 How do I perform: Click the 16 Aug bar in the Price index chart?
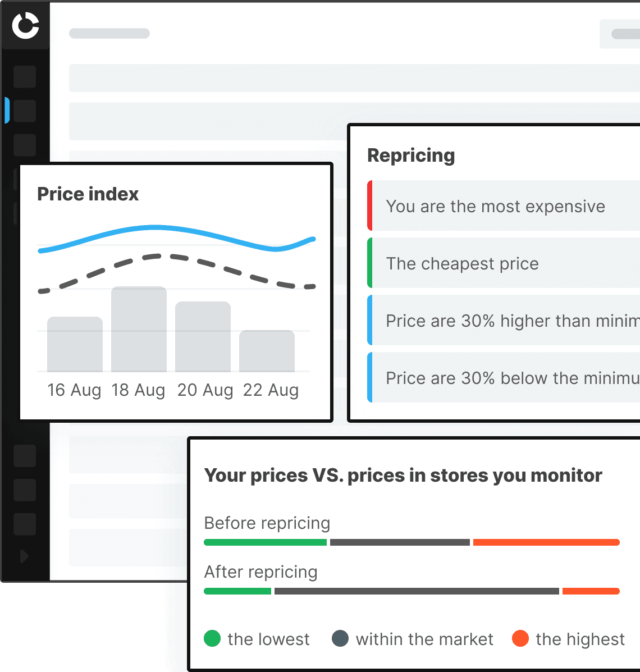pyautogui.click(x=75, y=344)
